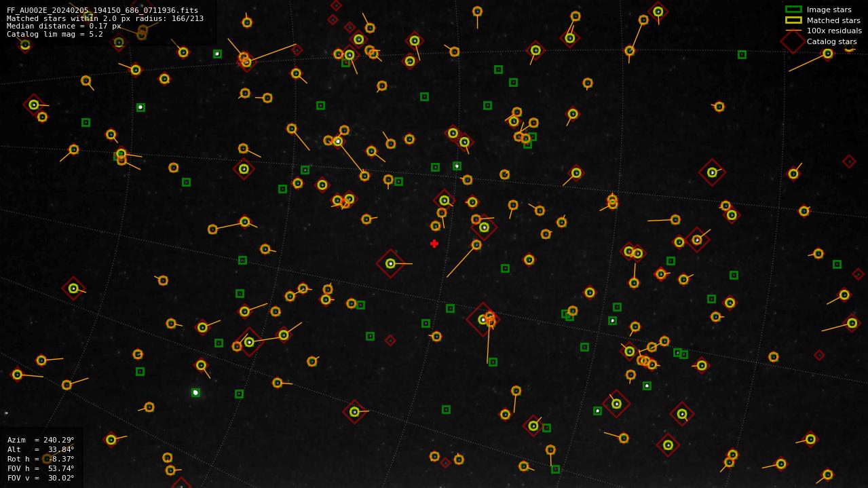Click the 'Azim = 240.29°' readout
868x488 pixels.
[41, 440]
